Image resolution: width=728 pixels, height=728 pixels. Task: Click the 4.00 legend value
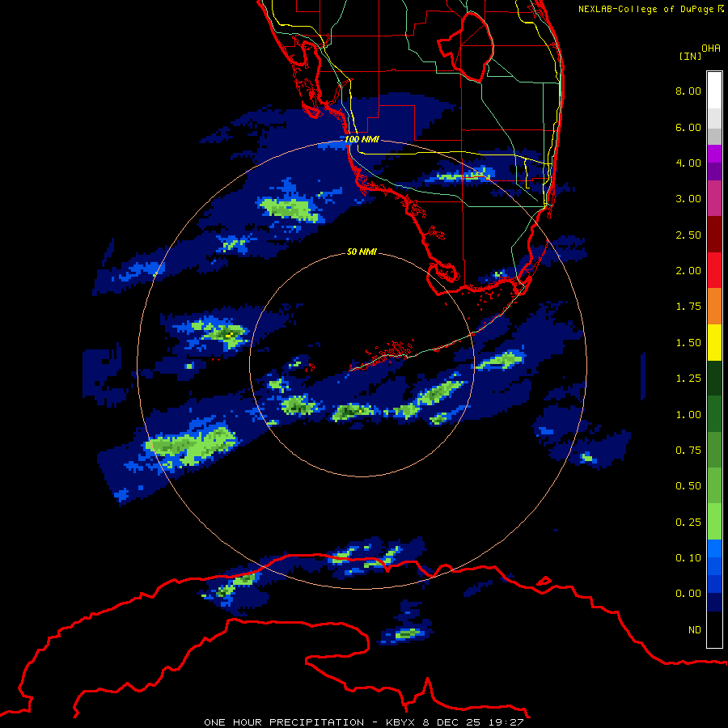point(688,163)
